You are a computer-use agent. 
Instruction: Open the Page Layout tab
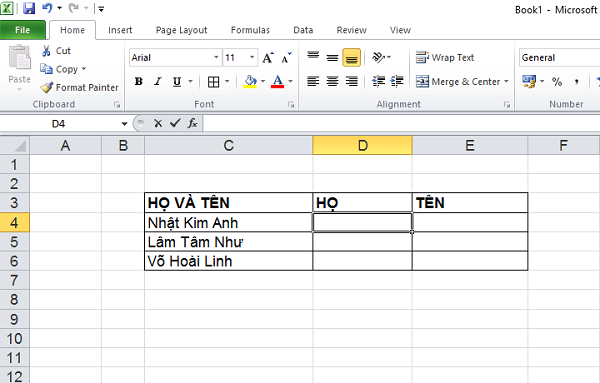click(x=181, y=30)
